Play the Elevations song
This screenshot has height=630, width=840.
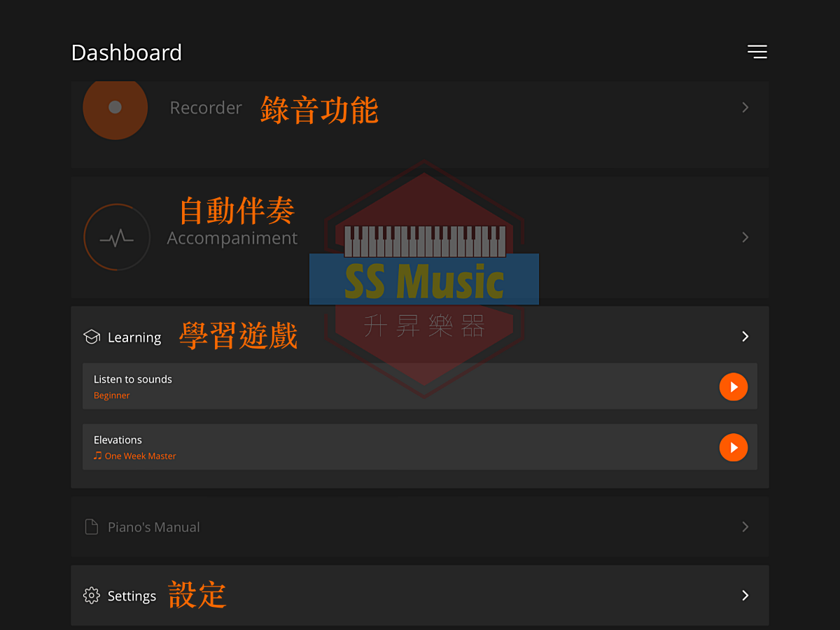click(734, 447)
